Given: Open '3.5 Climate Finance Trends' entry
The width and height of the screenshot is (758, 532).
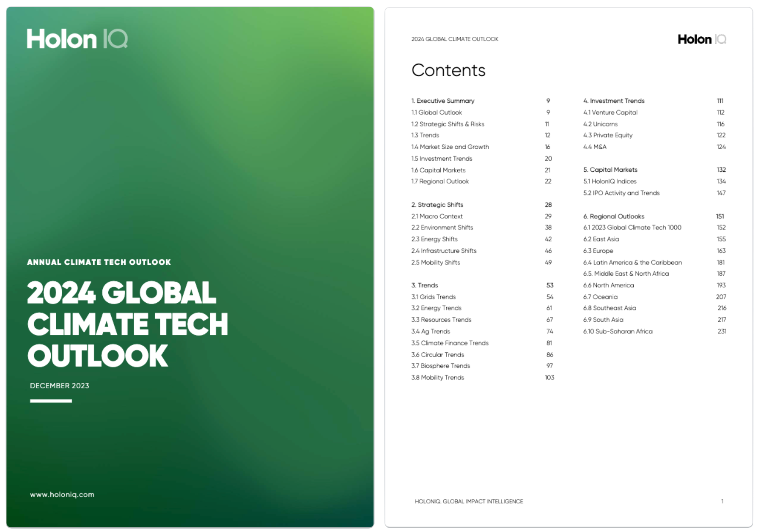Looking at the screenshot, I should 450,343.
